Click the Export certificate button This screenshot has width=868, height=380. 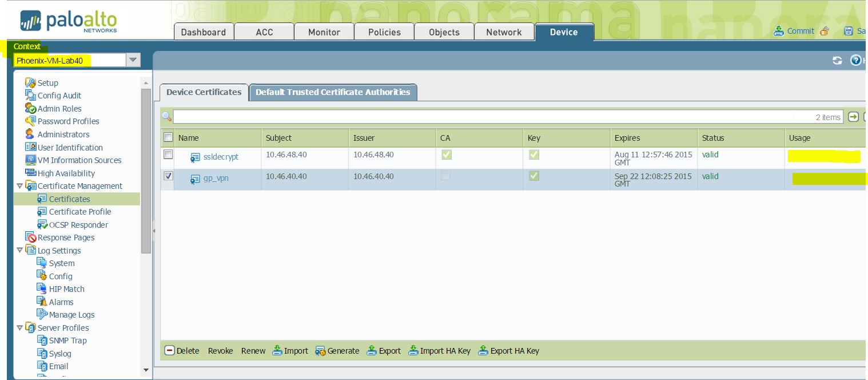pyautogui.click(x=384, y=351)
